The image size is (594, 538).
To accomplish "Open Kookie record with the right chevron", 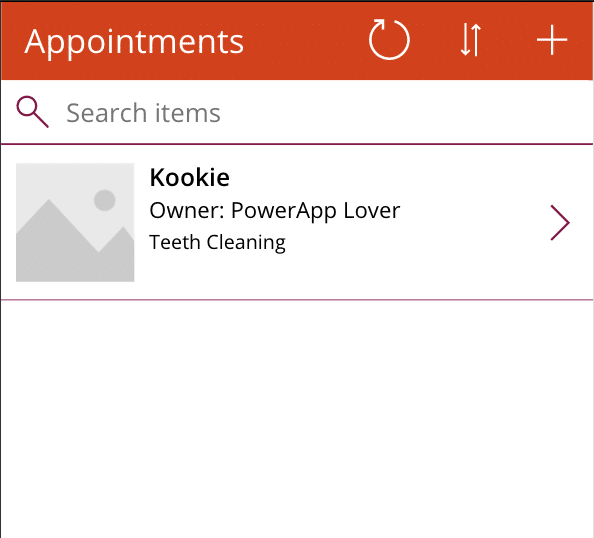I will (560, 223).
